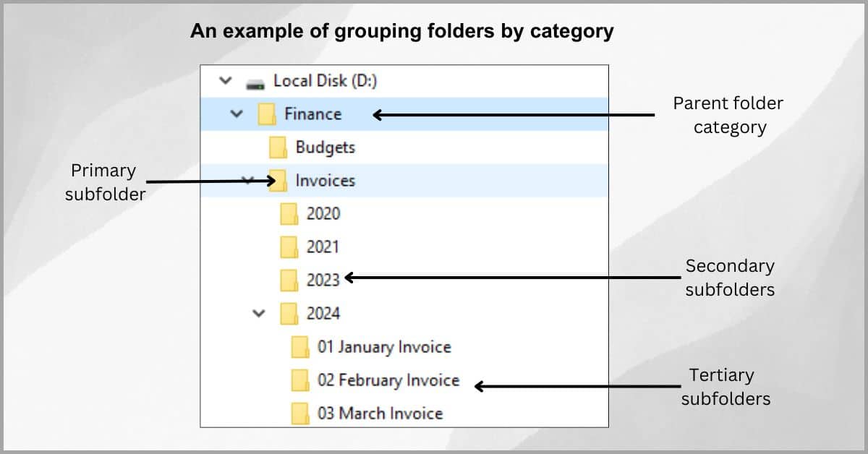The height and width of the screenshot is (454, 868).
Task: Collapse the Local Disk (D:) node
Action: 225,80
